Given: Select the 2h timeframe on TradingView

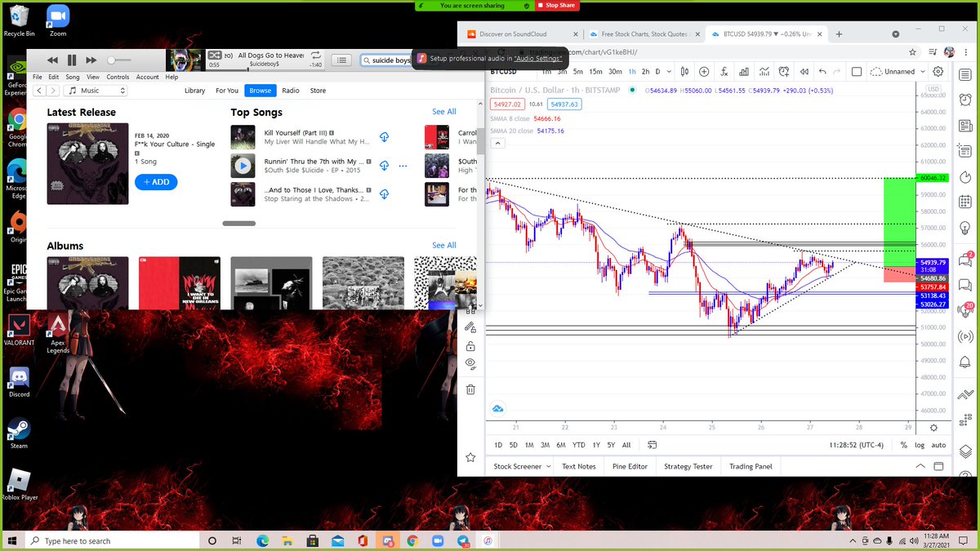Looking at the screenshot, I should 645,72.
